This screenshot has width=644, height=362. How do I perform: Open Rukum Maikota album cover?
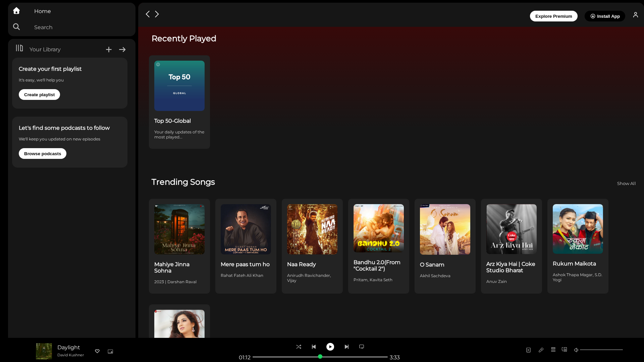tap(578, 229)
